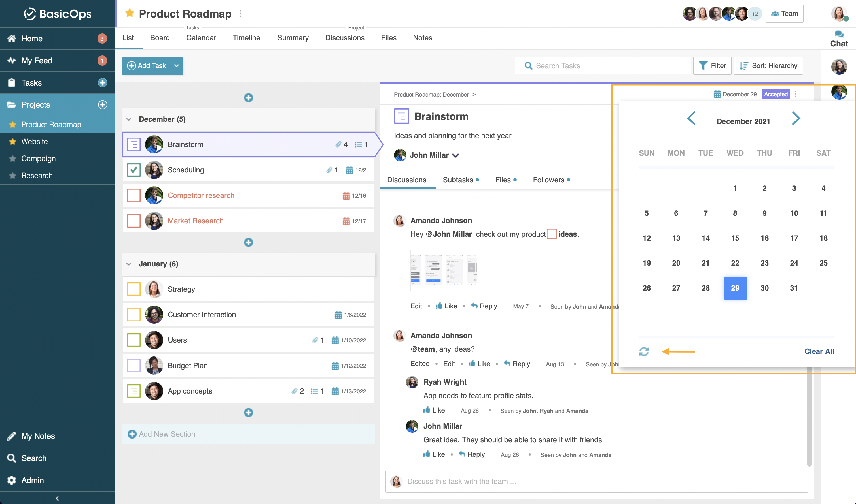
Task: Click the plus icon next to Projects
Action: point(102,104)
